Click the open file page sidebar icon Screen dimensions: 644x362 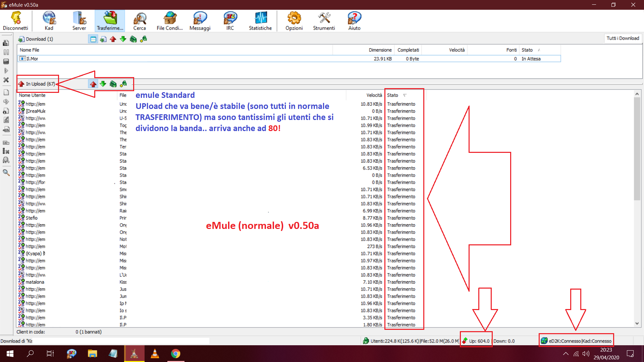pos(6,92)
